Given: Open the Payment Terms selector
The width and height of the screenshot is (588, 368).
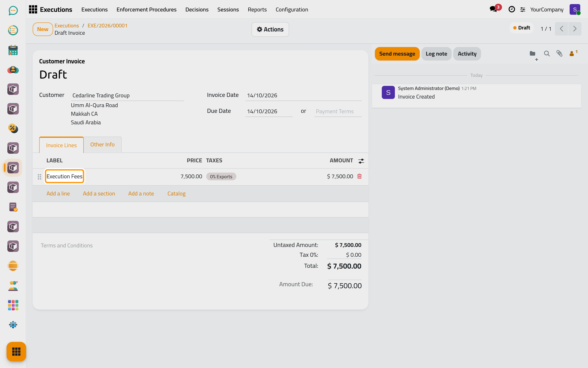Looking at the screenshot, I should click(x=338, y=111).
